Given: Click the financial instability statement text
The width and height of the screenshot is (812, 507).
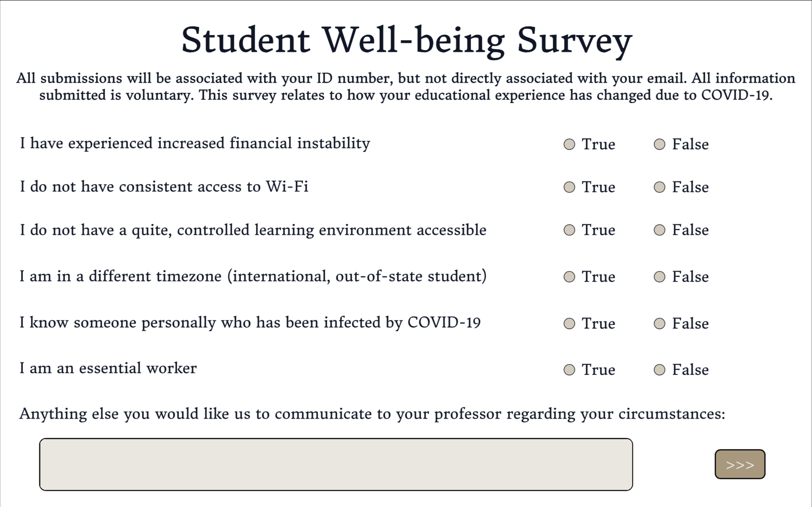Looking at the screenshot, I should click(x=195, y=143).
